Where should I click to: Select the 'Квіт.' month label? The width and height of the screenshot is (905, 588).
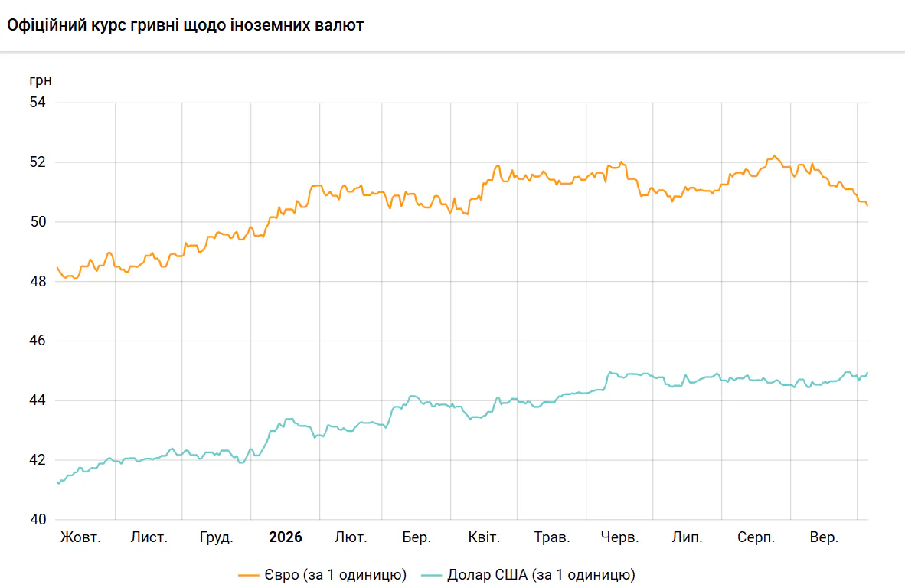(x=484, y=537)
